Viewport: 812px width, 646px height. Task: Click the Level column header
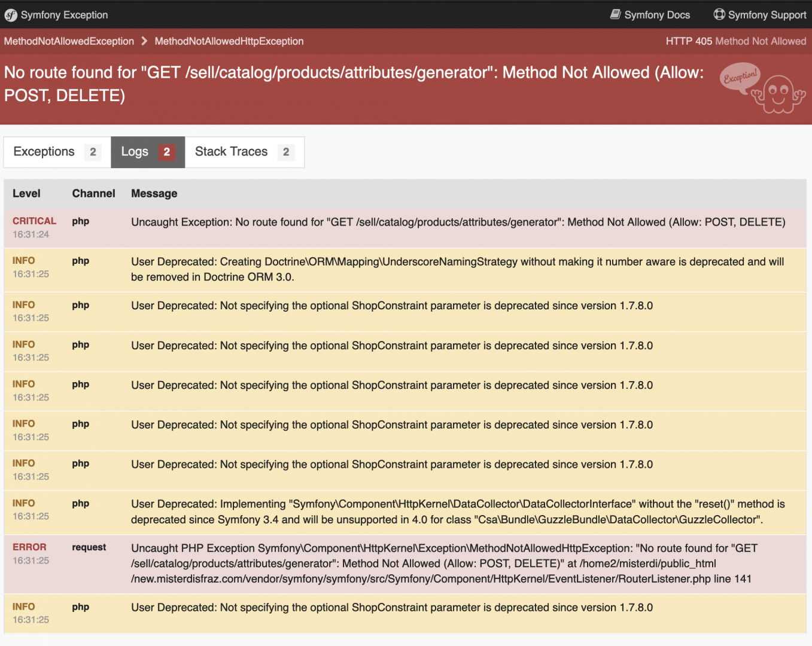(x=26, y=193)
